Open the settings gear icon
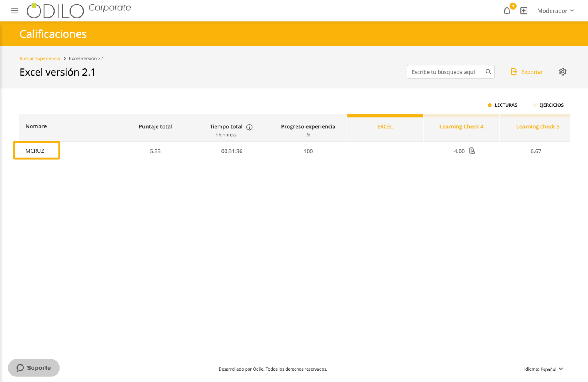 point(562,72)
